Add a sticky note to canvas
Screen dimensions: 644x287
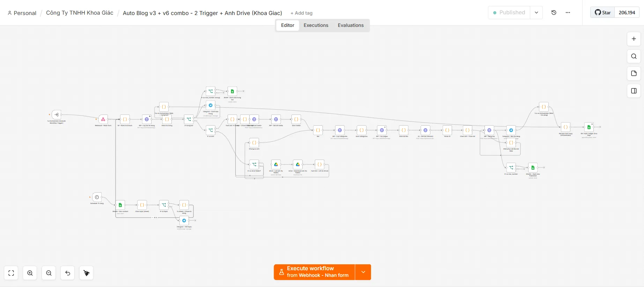tap(634, 73)
